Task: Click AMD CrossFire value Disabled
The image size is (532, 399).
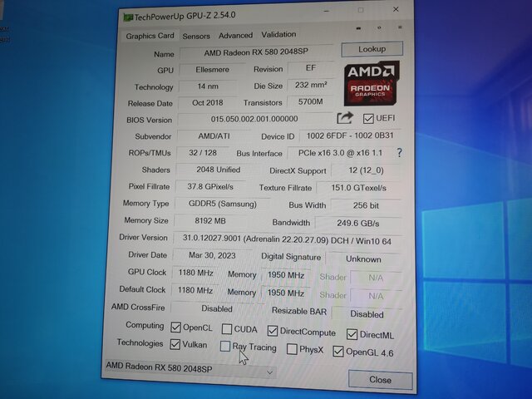Action: (217, 308)
